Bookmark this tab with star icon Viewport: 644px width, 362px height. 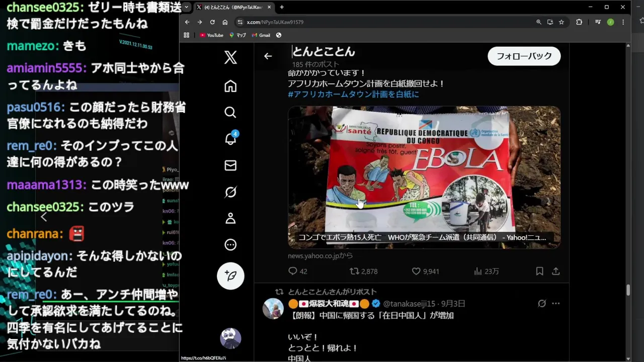(x=561, y=22)
